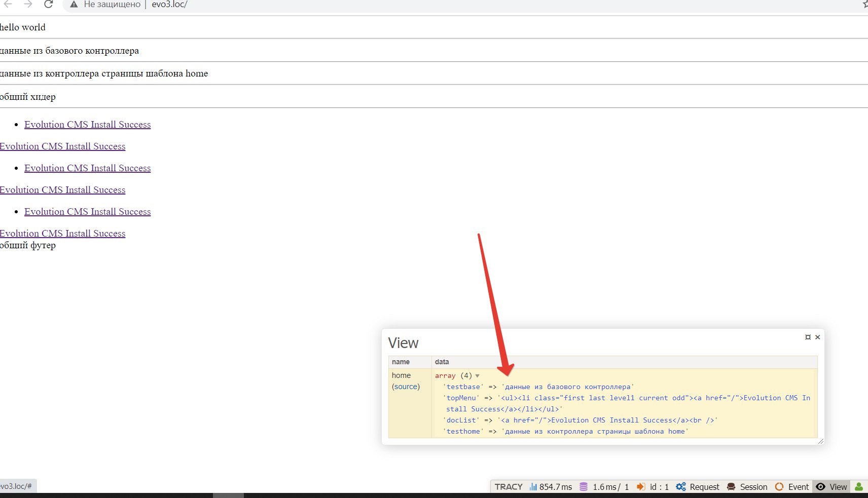The width and height of the screenshot is (868, 498).
Task: Open the Event panel in Tracy bar
Action: (791, 487)
